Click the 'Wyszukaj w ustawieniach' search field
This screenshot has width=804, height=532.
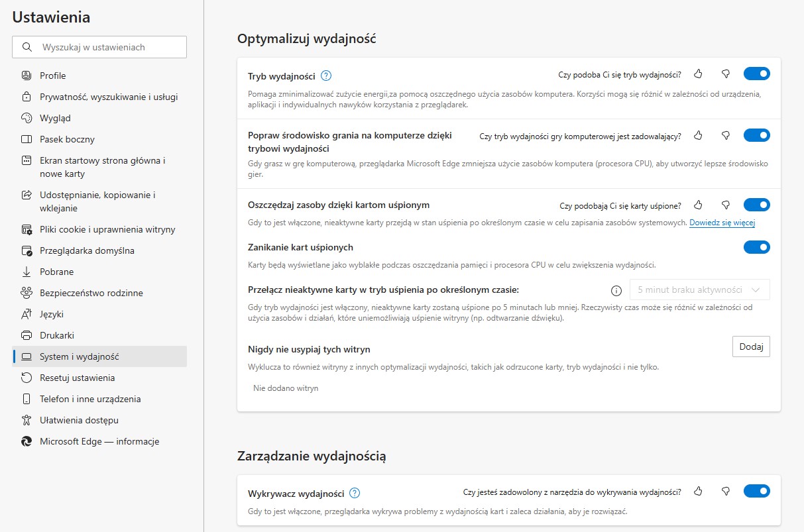(x=99, y=46)
